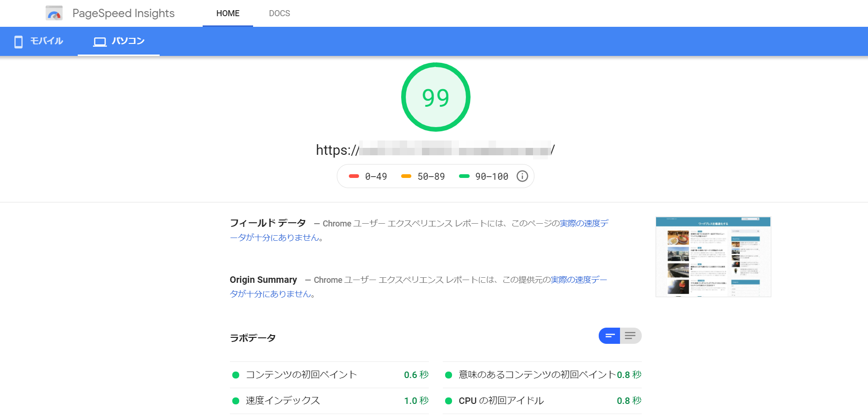Go to the HOME tab
Image resolution: width=868 pixels, height=415 pixels.
click(228, 13)
